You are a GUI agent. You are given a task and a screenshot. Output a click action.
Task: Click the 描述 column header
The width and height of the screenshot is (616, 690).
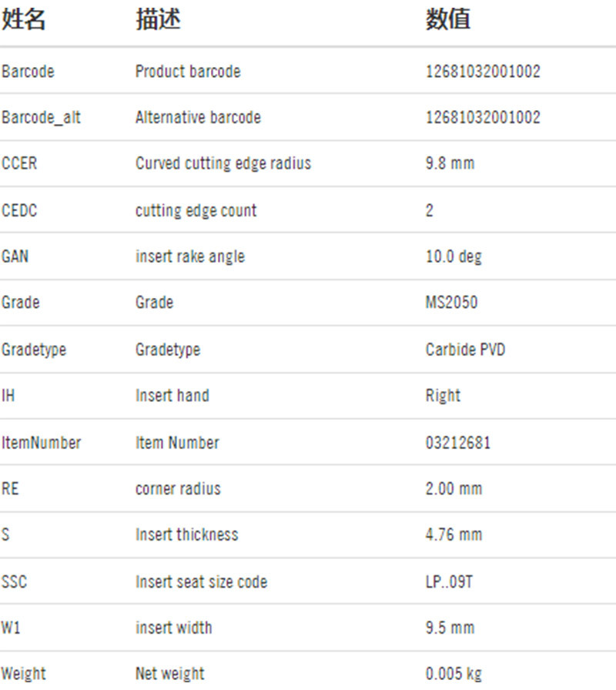pyautogui.click(x=158, y=19)
